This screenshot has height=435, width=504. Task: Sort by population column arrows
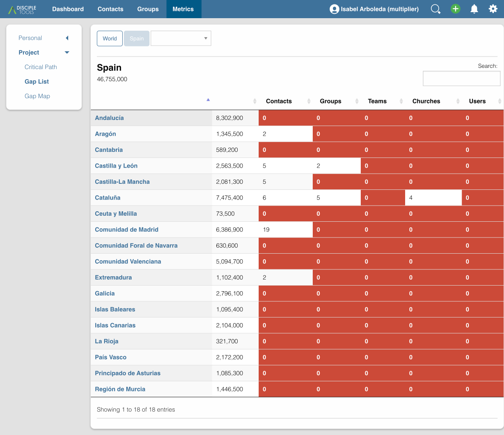[255, 101]
